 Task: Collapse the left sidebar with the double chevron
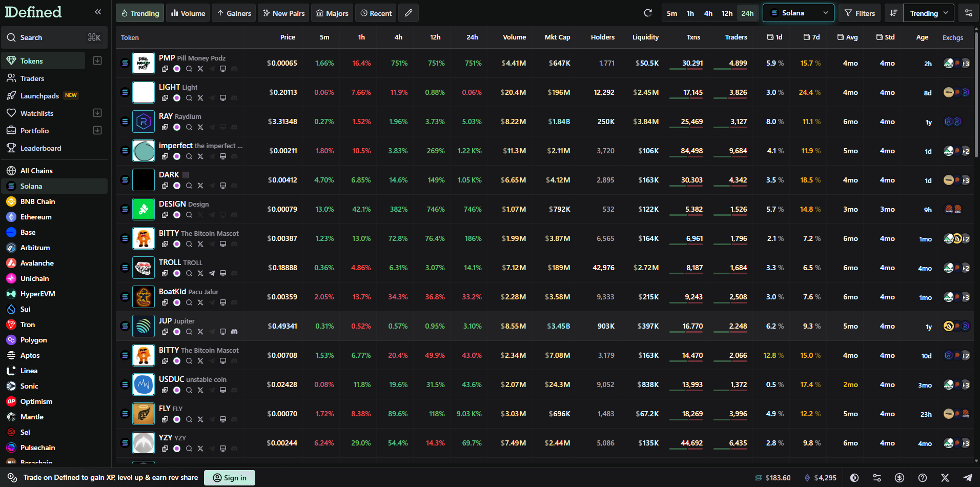[98, 12]
